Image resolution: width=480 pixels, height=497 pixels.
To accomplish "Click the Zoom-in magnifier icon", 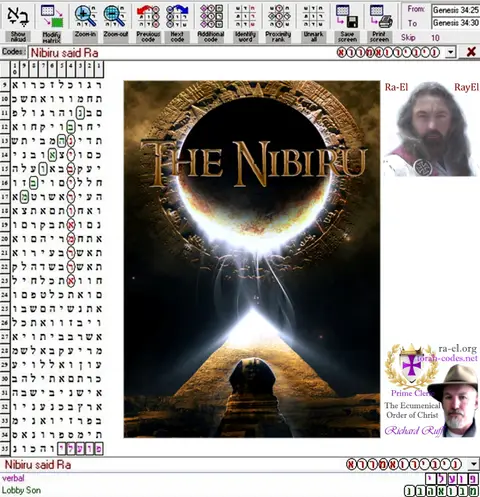I will [85, 16].
